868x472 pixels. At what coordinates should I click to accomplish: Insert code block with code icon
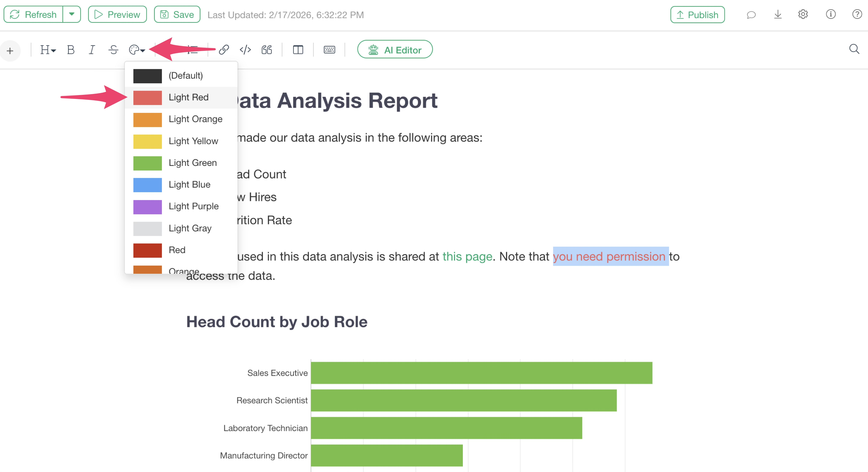[x=245, y=50]
